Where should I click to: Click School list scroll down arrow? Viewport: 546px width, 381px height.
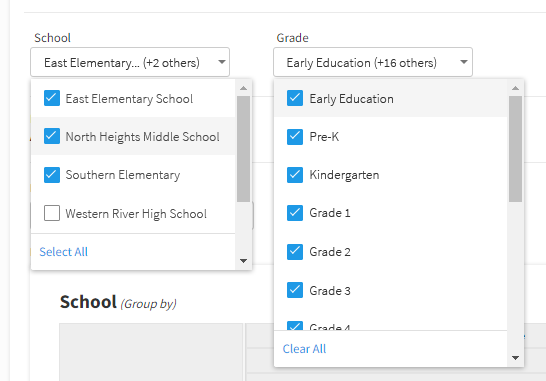coord(243,261)
